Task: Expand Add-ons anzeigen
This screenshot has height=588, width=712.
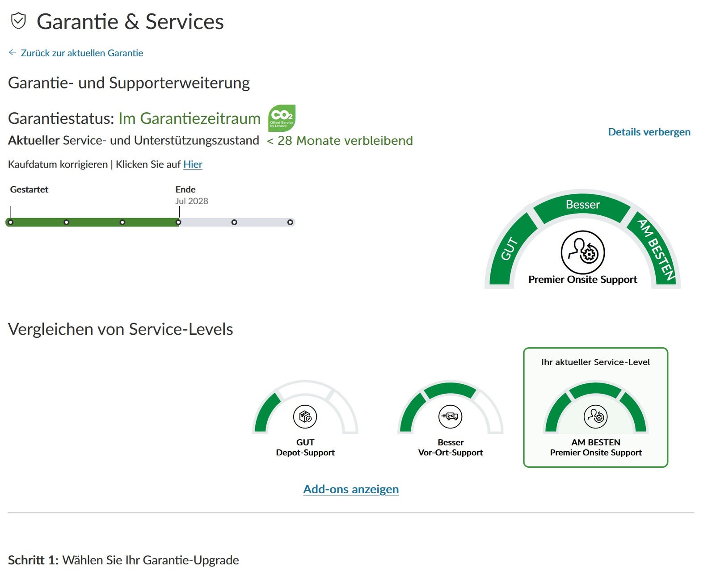Action: click(351, 489)
